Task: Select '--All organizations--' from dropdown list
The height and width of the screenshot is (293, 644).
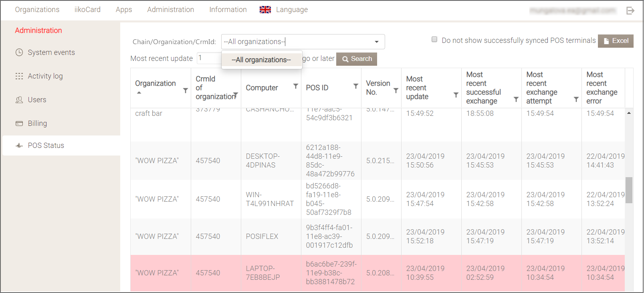Action: pyautogui.click(x=261, y=60)
